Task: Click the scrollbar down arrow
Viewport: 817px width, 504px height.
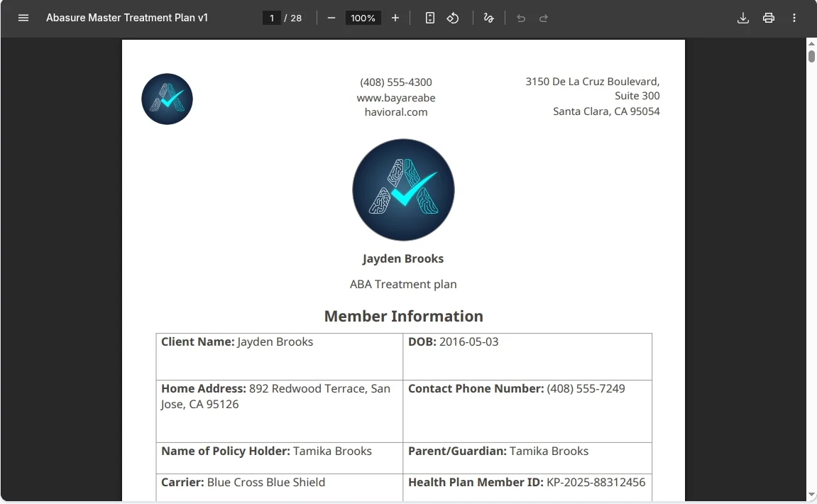Action: 811,495
